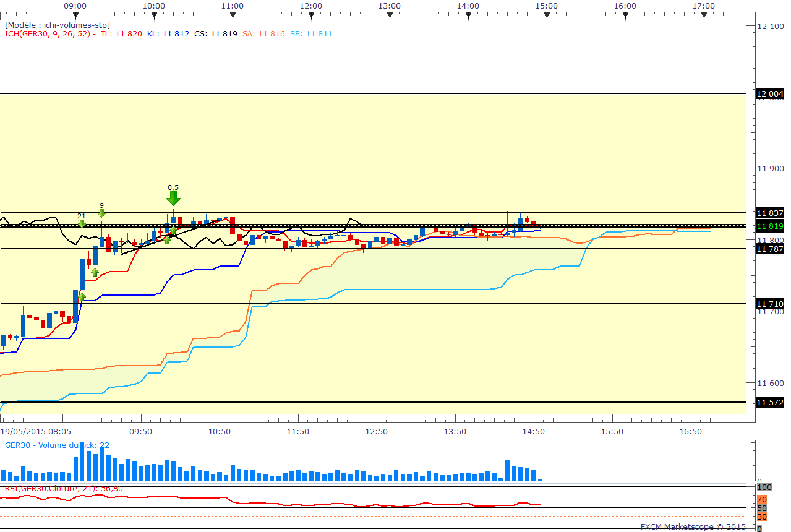
Task: Click the 17:00 time marker triangle
Action: coord(704,15)
